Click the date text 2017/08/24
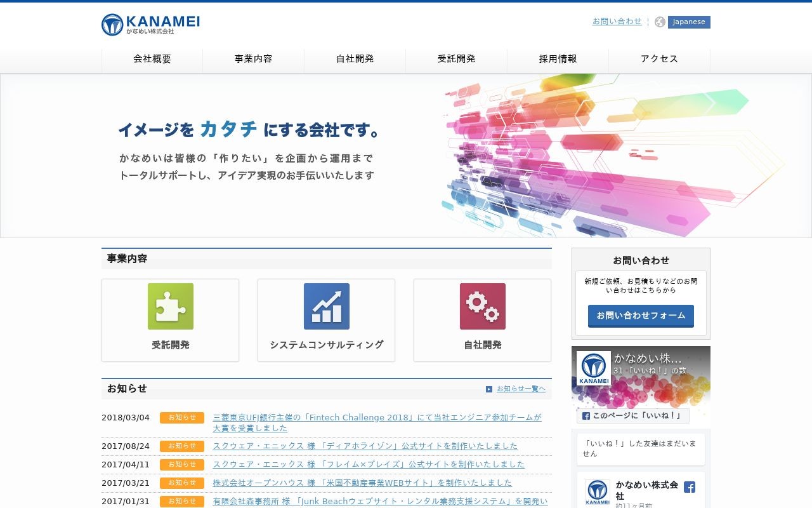Screen dimensions: 812x508 tap(126, 446)
